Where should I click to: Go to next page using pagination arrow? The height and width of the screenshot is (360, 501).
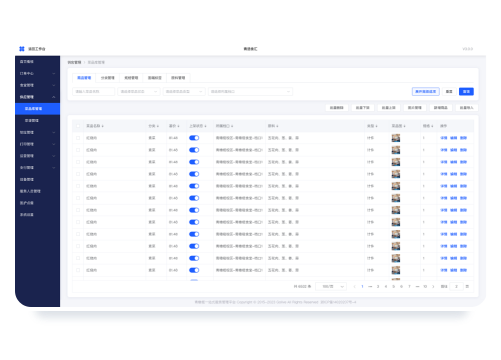(x=433, y=286)
